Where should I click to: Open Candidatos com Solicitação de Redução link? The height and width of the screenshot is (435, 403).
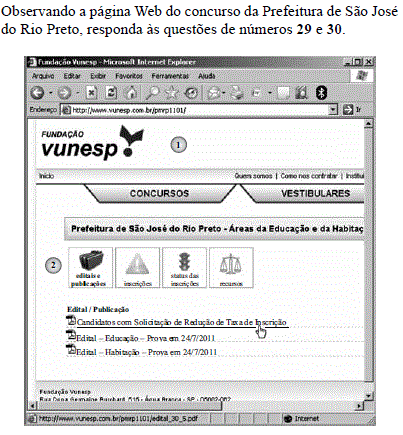pos(182,322)
